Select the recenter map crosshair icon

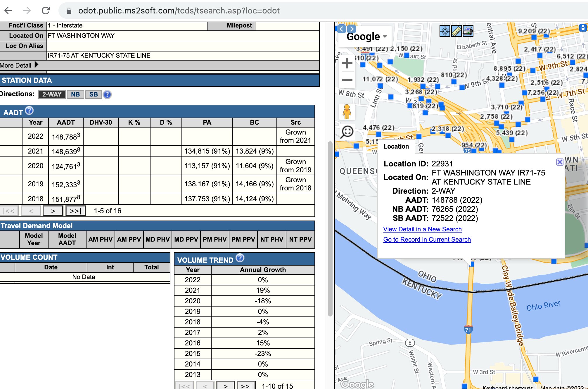pyautogui.click(x=445, y=31)
